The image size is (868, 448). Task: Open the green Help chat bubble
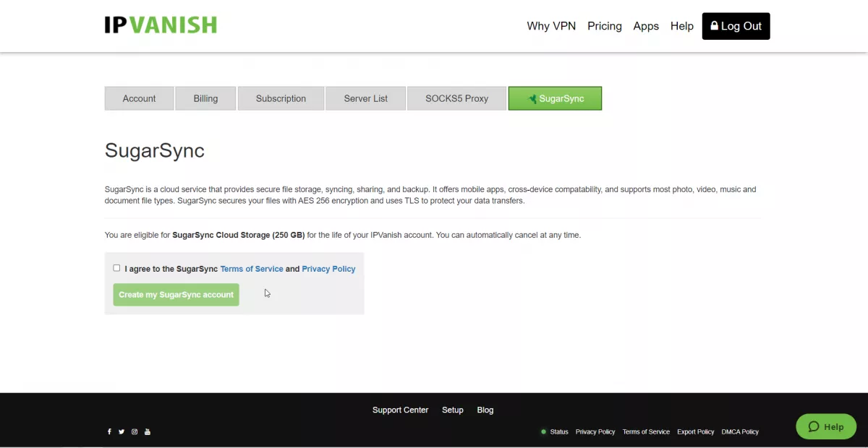point(825,426)
